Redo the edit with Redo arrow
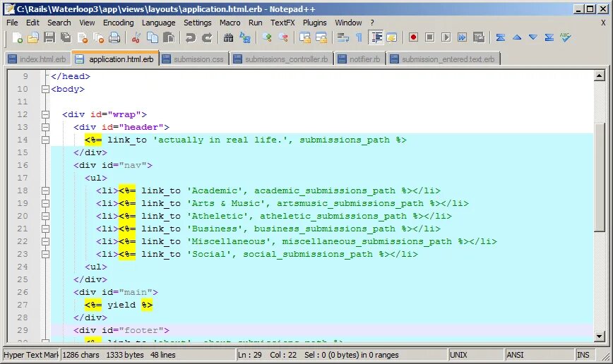The width and height of the screenshot is (613, 364). tap(207, 37)
